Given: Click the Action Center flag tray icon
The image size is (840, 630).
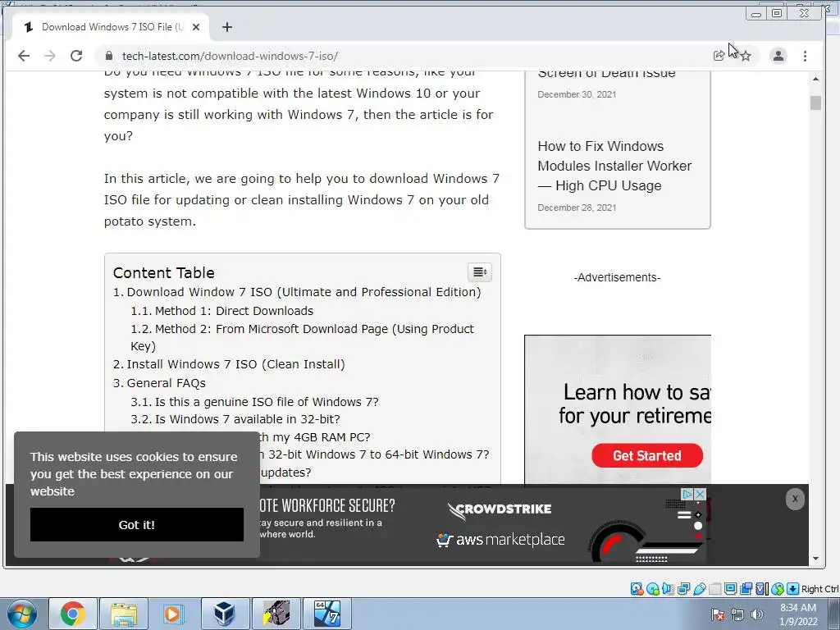Looking at the screenshot, I should coord(718,614).
